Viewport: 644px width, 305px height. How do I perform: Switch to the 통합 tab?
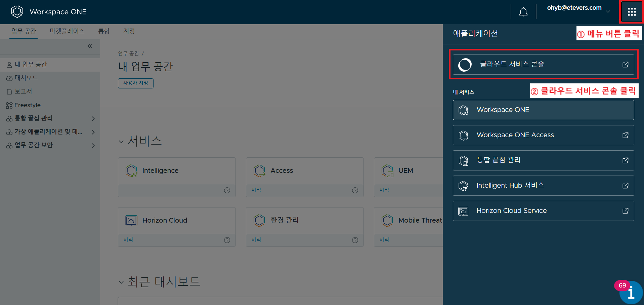(x=104, y=31)
